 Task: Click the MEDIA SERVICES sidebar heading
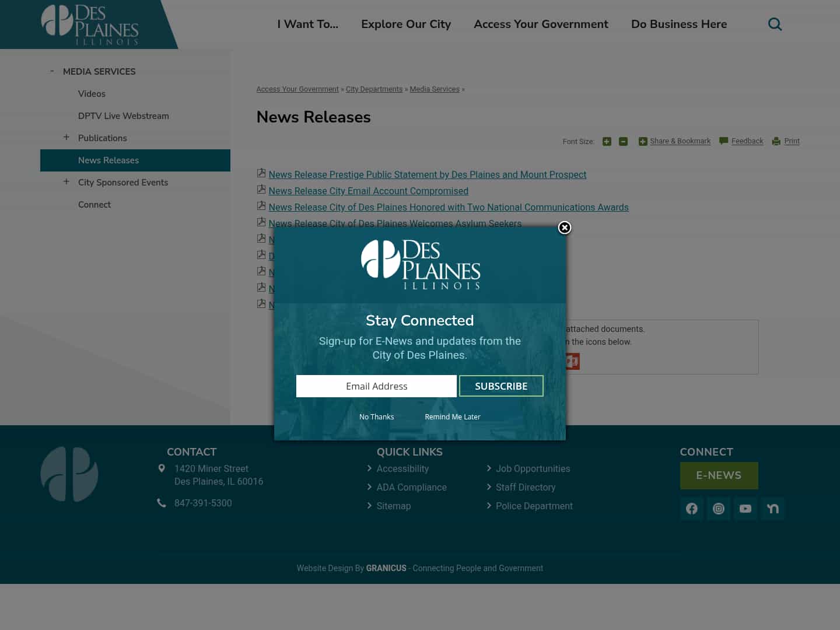(x=99, y=72)
